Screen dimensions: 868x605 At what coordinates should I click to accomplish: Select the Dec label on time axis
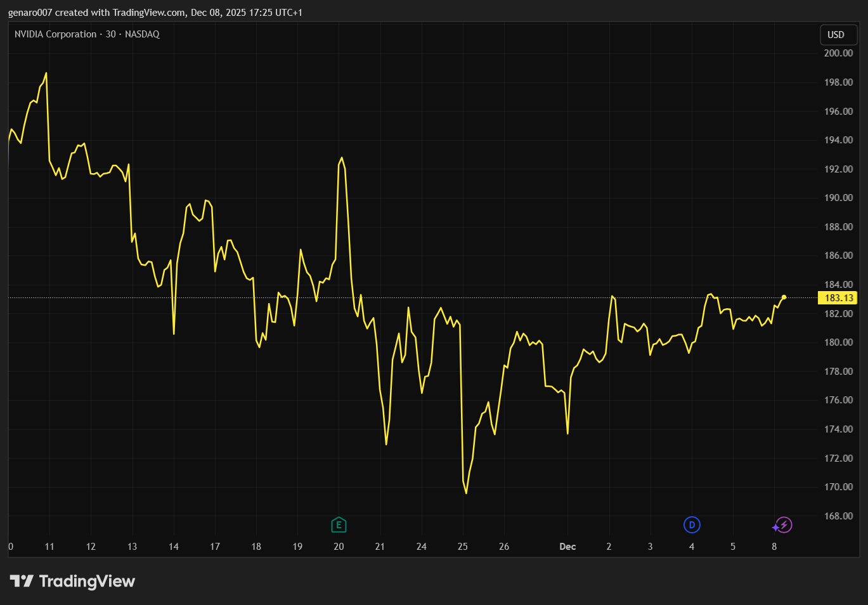[567, 547]
